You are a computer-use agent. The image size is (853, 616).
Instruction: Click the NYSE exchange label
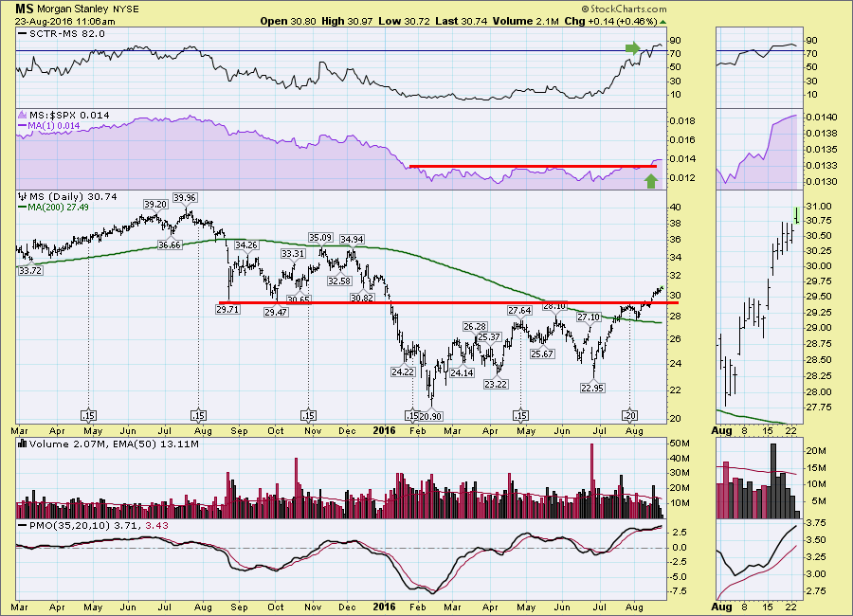point(126,9)
